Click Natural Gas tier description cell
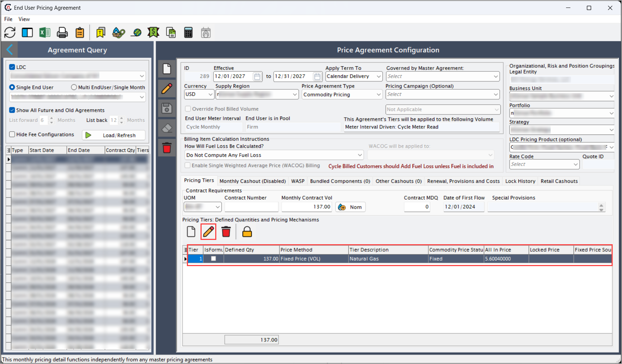 [x=388, y=259]
